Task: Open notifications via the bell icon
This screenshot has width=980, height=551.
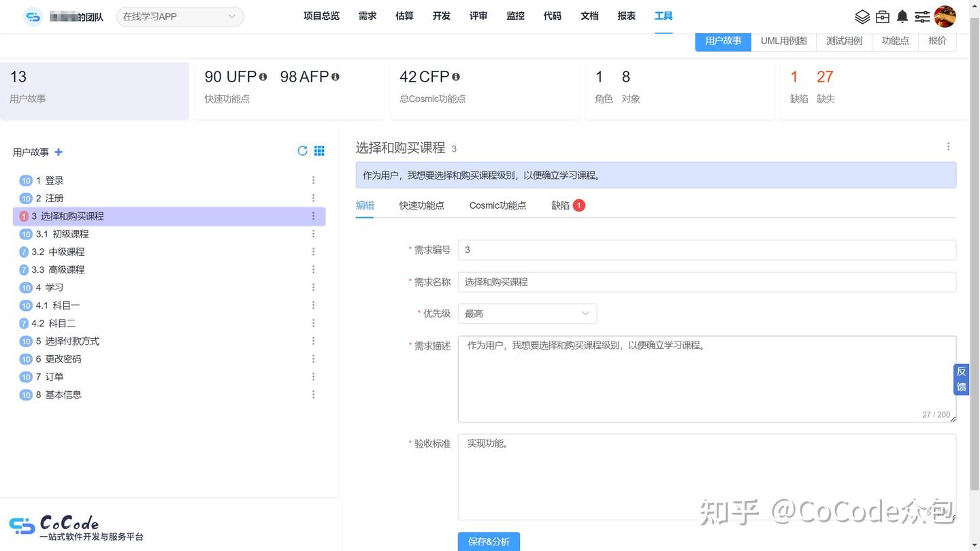Action: point(902,16)
